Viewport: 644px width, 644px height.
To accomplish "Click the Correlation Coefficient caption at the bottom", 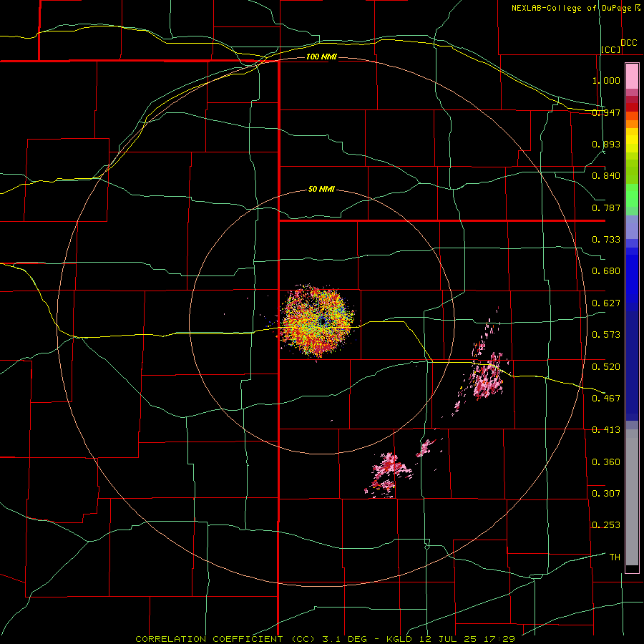I will tap(326, 639).
